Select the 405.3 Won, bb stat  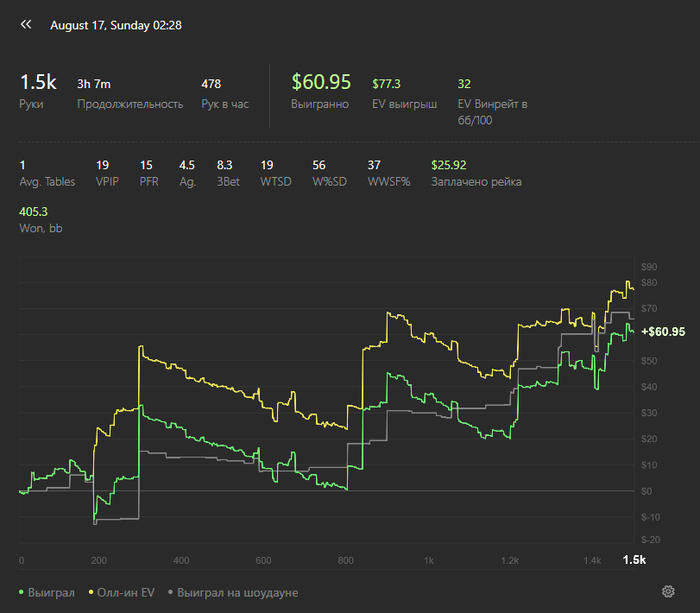coord(39,220)
